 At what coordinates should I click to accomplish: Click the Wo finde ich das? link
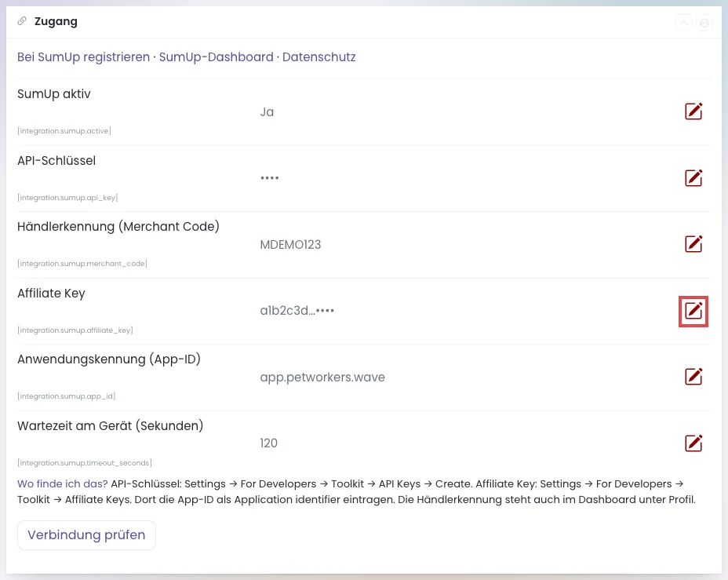[x=63, y=484]
